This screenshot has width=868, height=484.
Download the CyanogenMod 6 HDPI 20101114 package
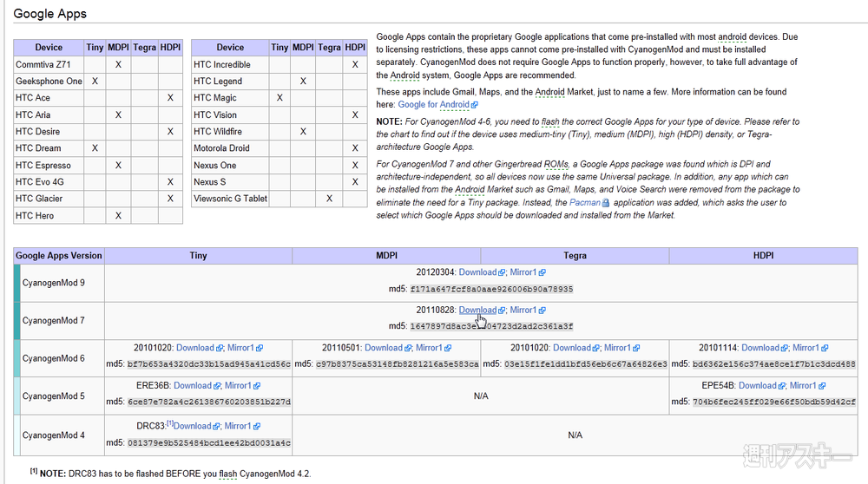[760, 348]
